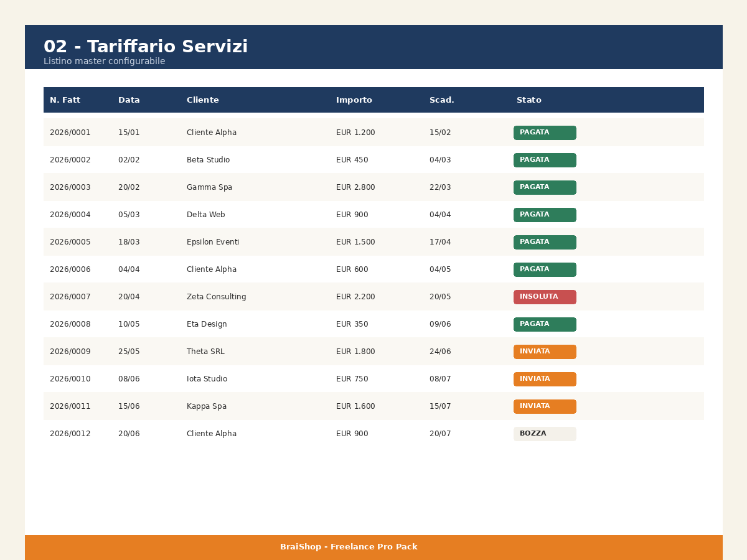Image resolution: width=747 pixels, height=560 pixels.
Task: Click amount 'EUR 2.800'
Action: [x=355, y=187]
